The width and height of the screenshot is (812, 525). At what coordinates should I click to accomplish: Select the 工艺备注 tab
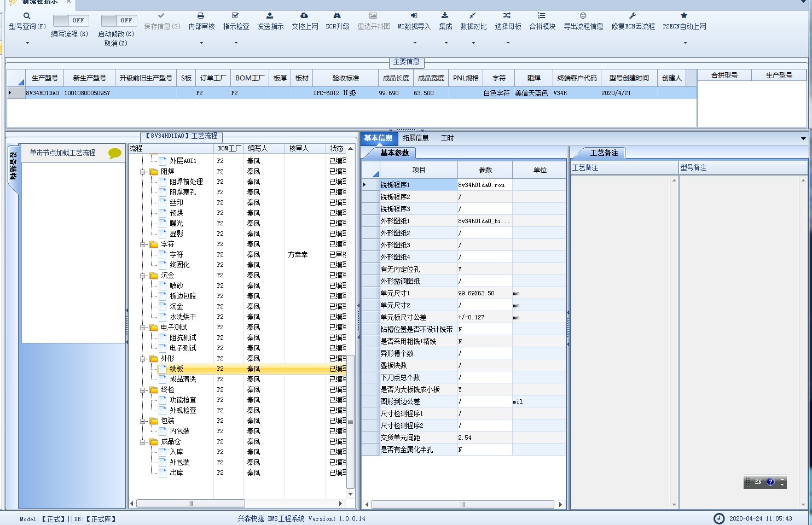point(604,153)
